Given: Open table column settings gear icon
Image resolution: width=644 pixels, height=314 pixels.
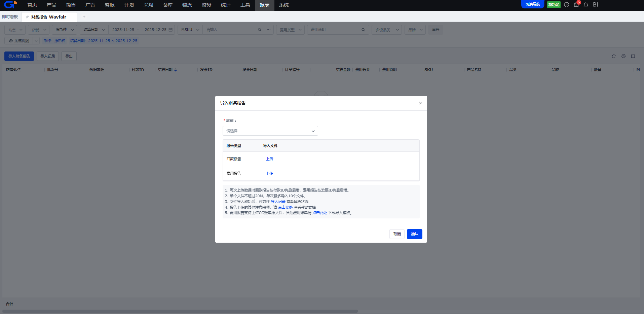Looking at the screenshot, I should click(623, 56).
